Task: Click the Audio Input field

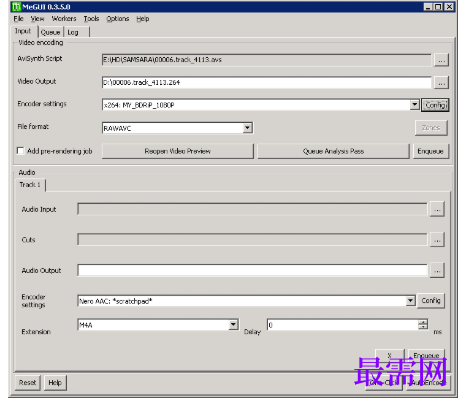Action: click(252, 209)
